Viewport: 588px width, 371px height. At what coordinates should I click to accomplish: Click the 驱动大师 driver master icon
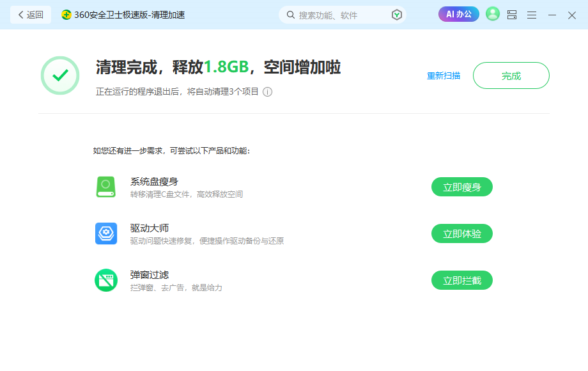(x=106, y=233)
